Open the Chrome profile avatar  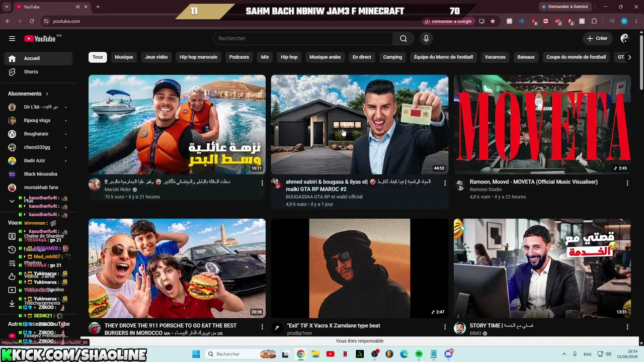(x=624, y=21)
